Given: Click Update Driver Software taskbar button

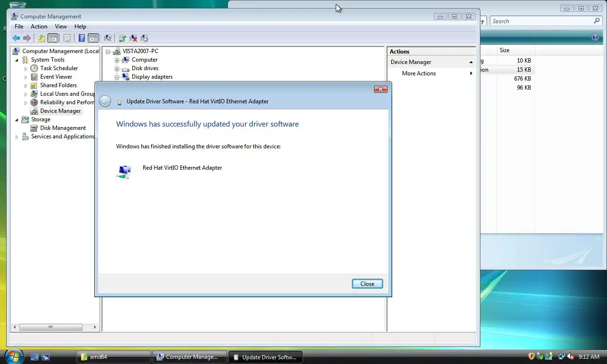Looking at the screenshot, I should [x=266, y=357].
